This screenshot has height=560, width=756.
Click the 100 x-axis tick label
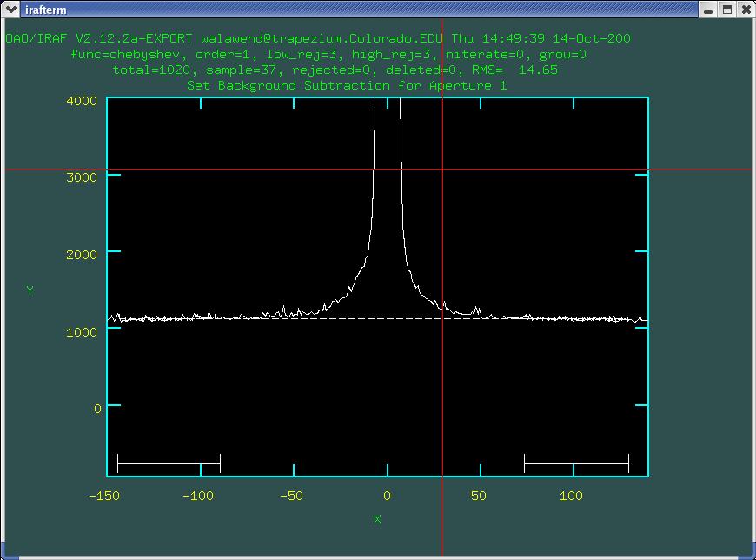[x=571, y=496]
